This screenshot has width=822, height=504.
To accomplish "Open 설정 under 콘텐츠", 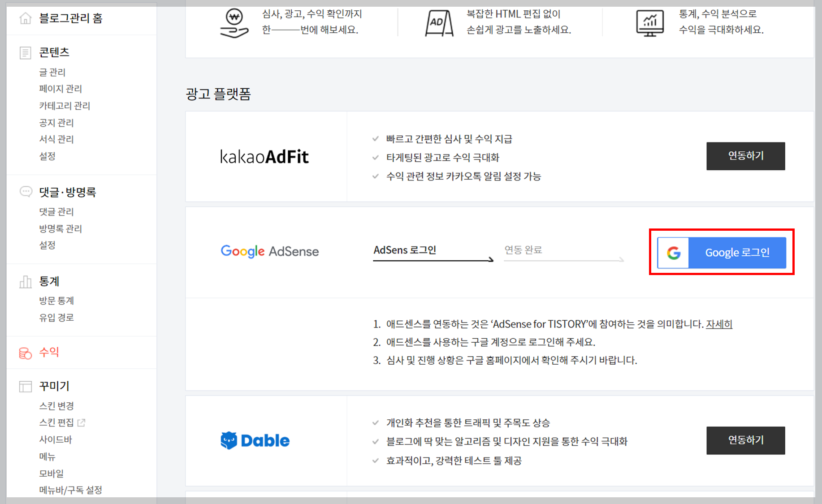I will click(47, 156).
